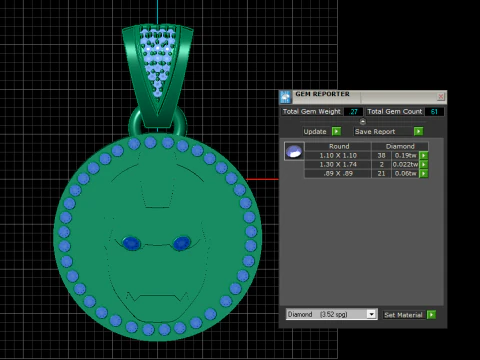Click the Set Material button

click(403, 315)
